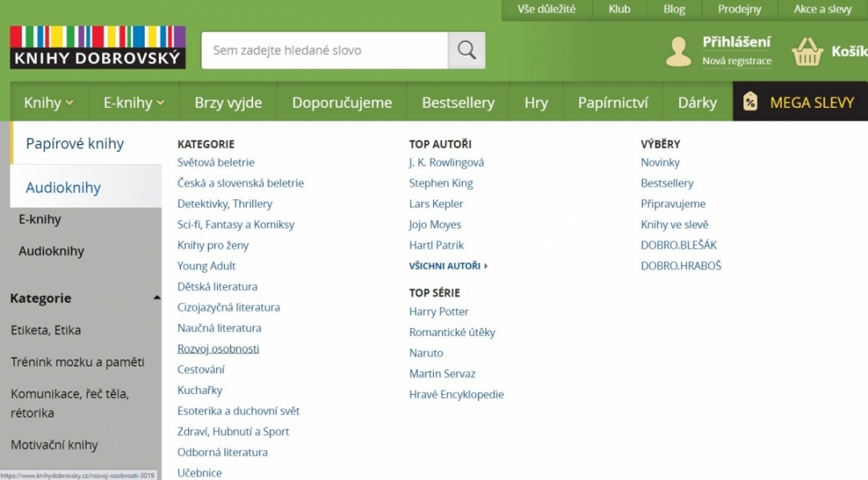Open the Bestsellery navigation tab
The image size is (868, 480).
click(x=458, y=102)
